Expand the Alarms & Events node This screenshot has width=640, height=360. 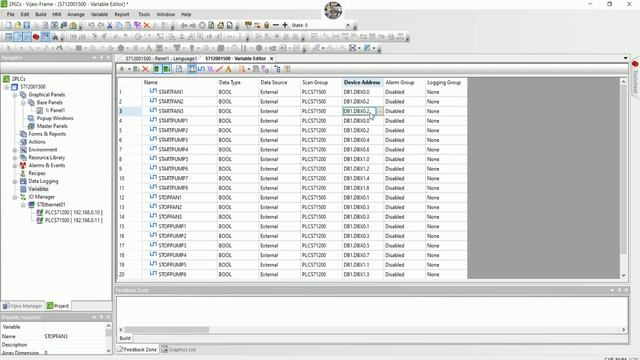coord(15,165)
